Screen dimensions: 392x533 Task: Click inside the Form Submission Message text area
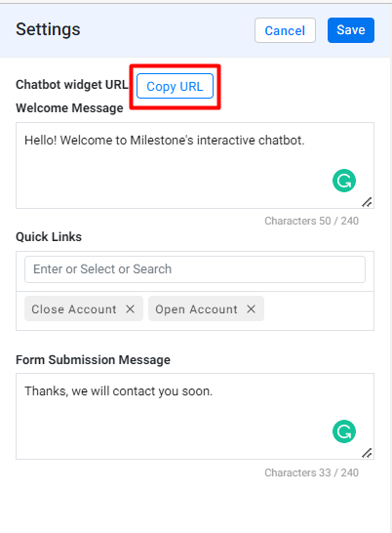click(x=195, y=417)
